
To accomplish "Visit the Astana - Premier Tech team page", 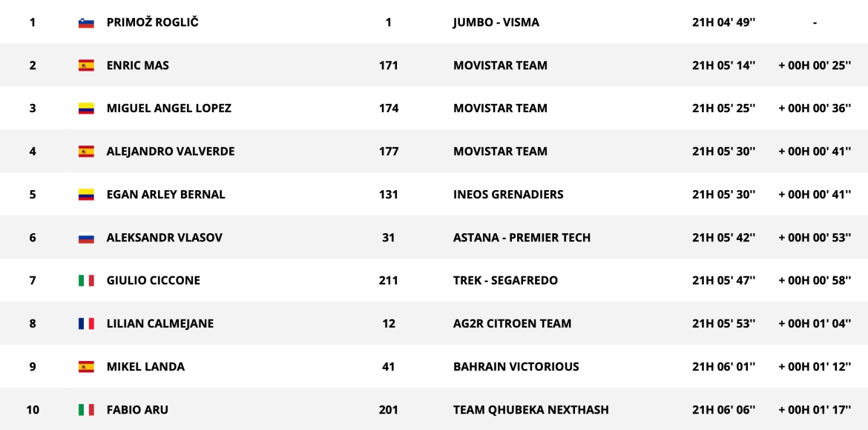I will point(522,238).
